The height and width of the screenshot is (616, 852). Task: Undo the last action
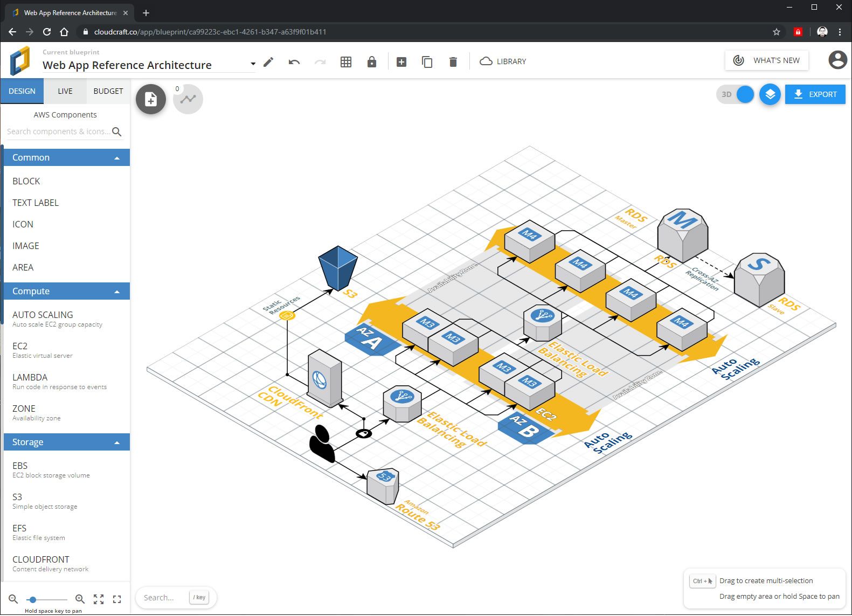pos(294,62)
